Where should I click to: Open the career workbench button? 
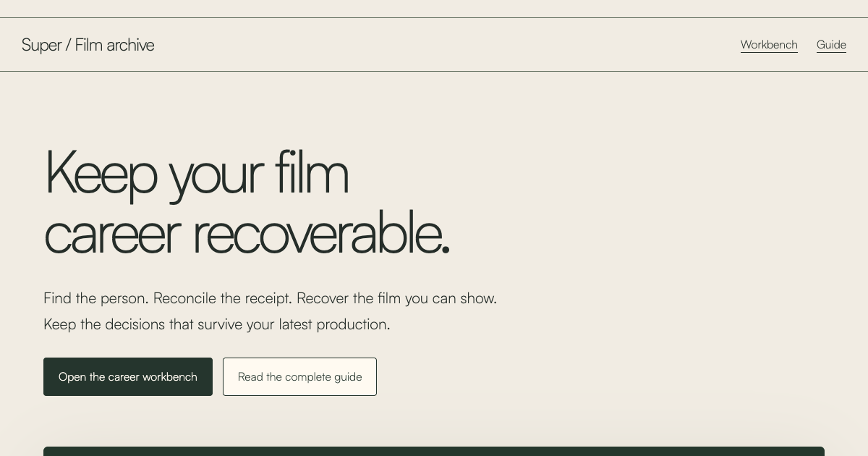pyautogui.click(x=128, y=376)
